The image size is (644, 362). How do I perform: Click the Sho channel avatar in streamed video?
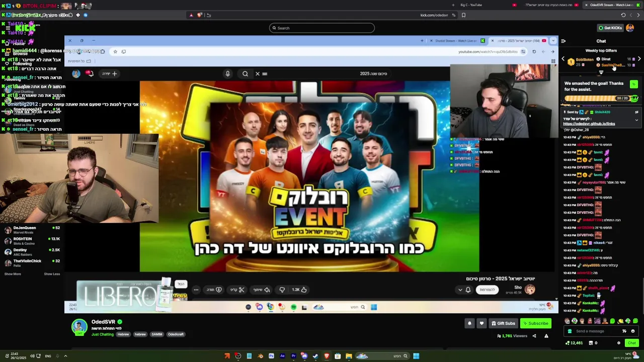530,290
